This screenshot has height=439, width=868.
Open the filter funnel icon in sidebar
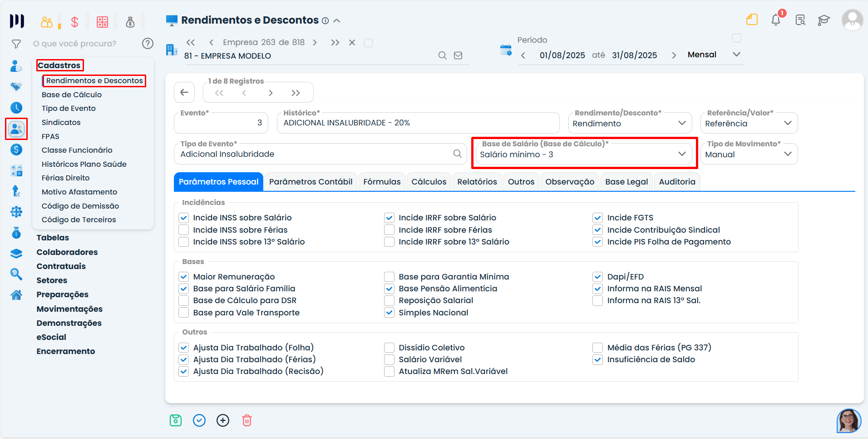(16, 44)
